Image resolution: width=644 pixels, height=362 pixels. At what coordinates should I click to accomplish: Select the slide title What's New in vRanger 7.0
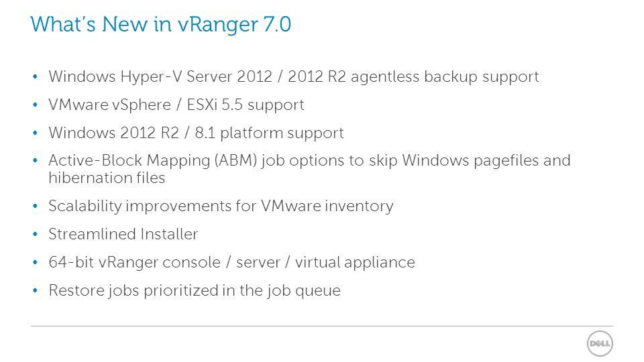click(x=161, y=24)
